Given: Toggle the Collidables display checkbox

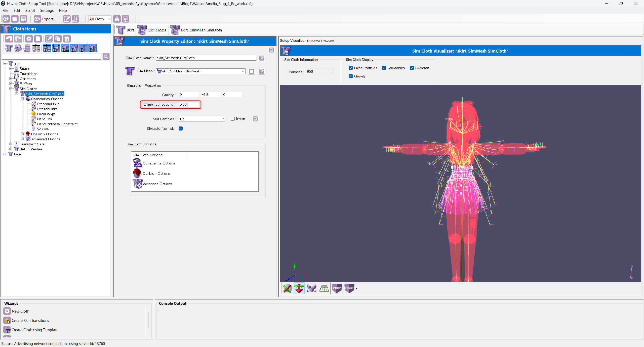Looking at the screenshot, I should coord(384,68).
